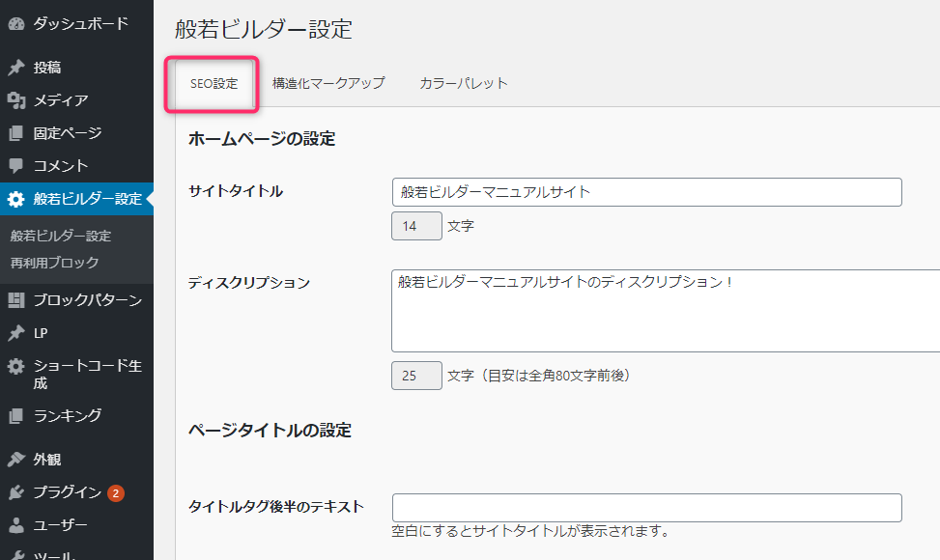The height and width of the screenshot is (560, 940).
Task: Click the 般若ビルダー設定 submenu link
Action: [x=61, y=236]
